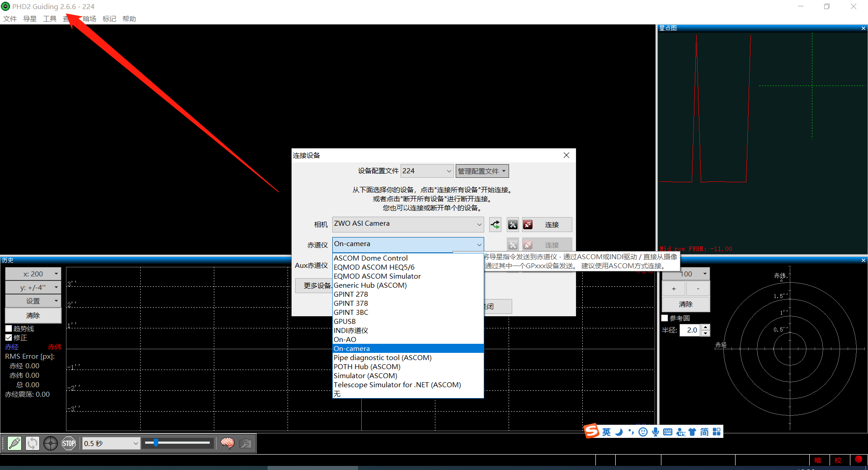
Task: Open the target panel 100 dropdown
Action: coord(686,274)
